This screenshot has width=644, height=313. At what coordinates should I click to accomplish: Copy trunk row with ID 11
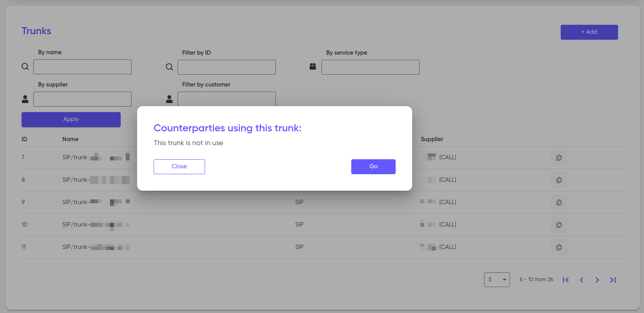click(559, 247)
